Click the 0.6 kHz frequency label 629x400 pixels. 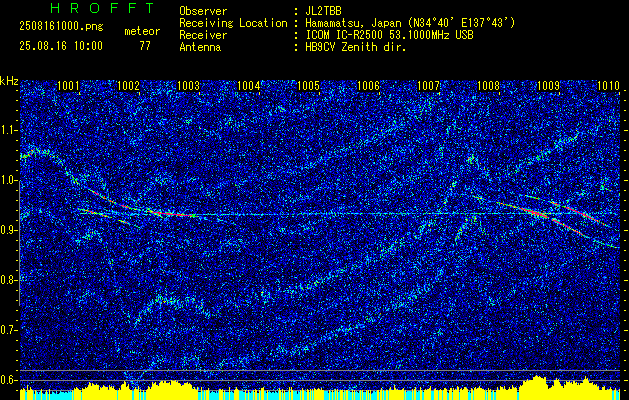[x=9, y=380]
